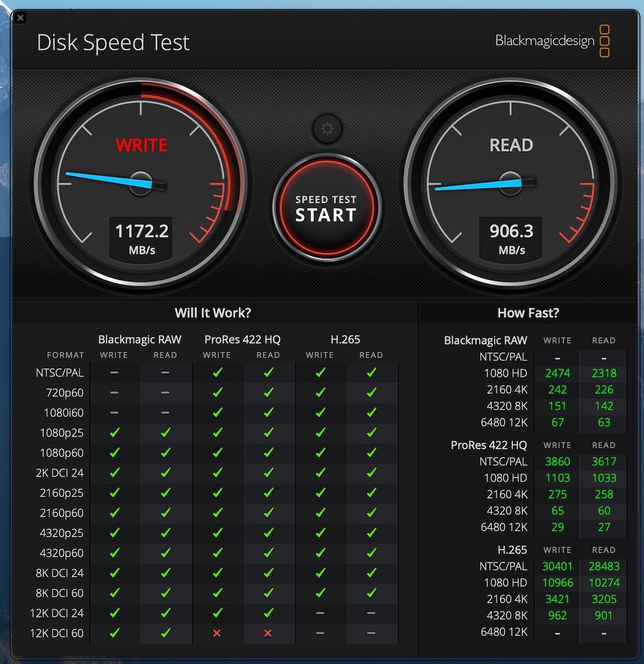Click the 962 H.265 4320 8K write value
The height and width of the screenshot is (664, 644).
coord(558,615)
